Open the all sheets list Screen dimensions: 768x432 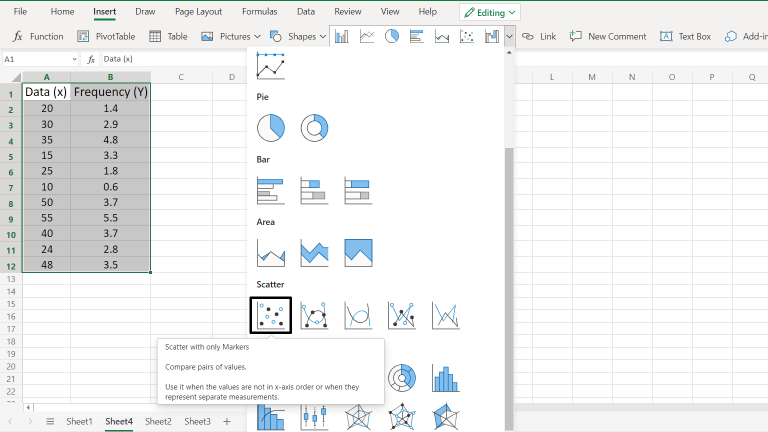[50, 421]
